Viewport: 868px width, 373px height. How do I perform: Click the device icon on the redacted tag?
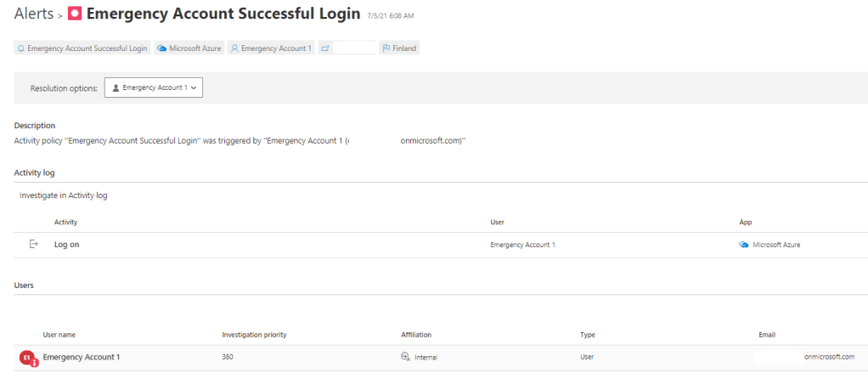(325, 48)
